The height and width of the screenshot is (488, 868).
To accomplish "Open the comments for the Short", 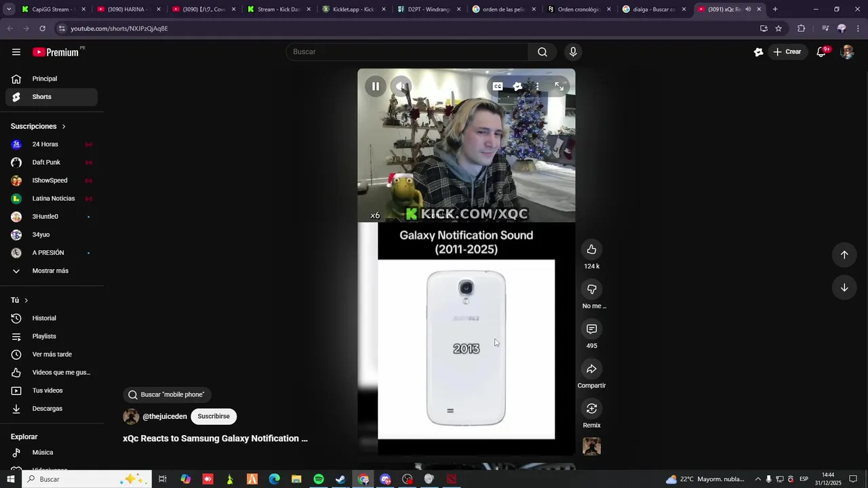I will (591, 329).
